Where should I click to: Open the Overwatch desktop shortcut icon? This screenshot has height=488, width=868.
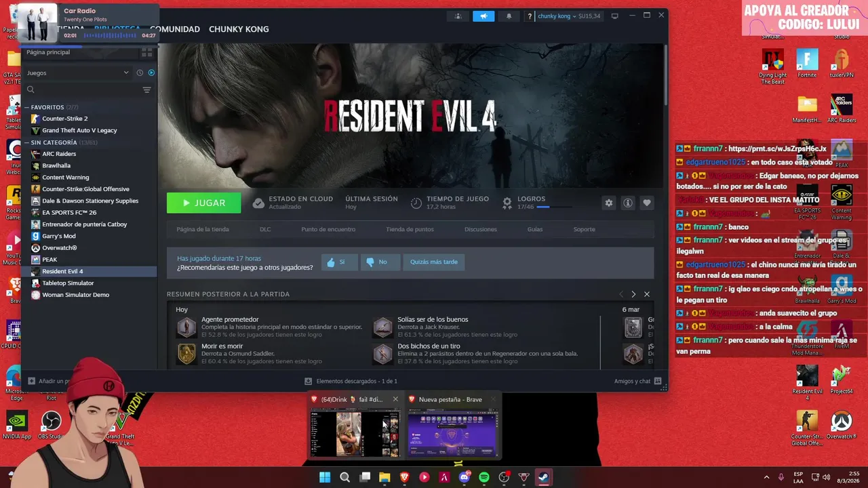(842, 426)
